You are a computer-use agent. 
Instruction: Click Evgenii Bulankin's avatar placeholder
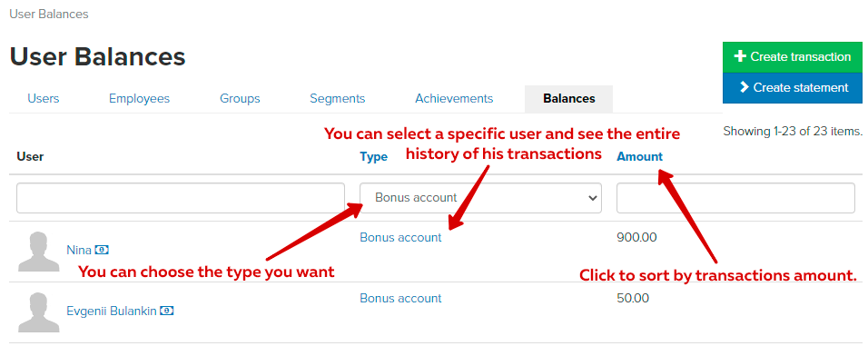pos(39,312)
